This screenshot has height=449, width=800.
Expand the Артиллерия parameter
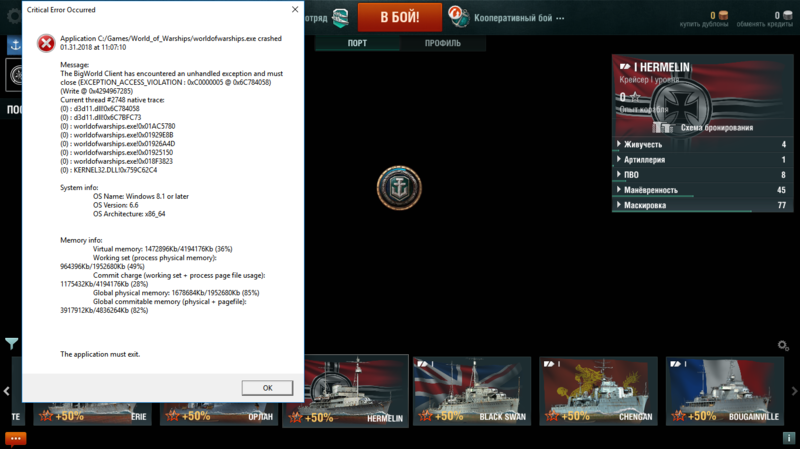coord(703,160)
